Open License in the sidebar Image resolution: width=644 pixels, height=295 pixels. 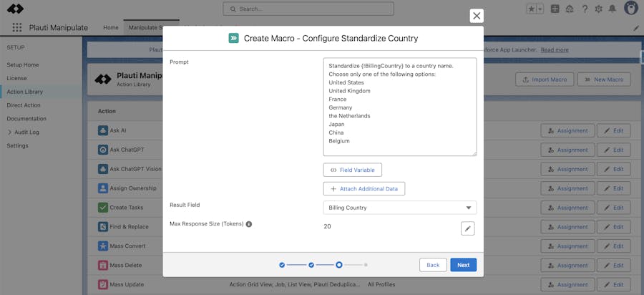click(x=16, y=78)
